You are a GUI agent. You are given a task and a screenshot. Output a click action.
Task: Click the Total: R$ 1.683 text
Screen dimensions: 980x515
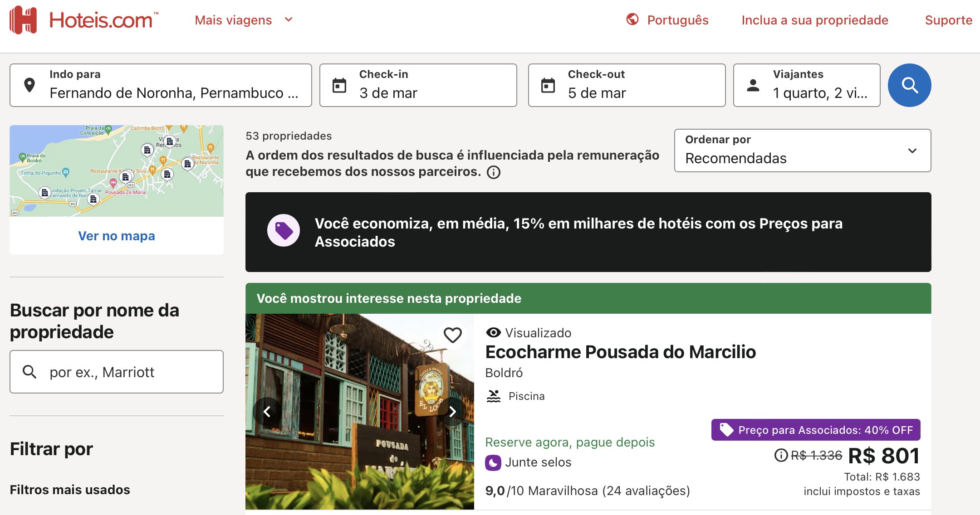click(x=882, y=477)
